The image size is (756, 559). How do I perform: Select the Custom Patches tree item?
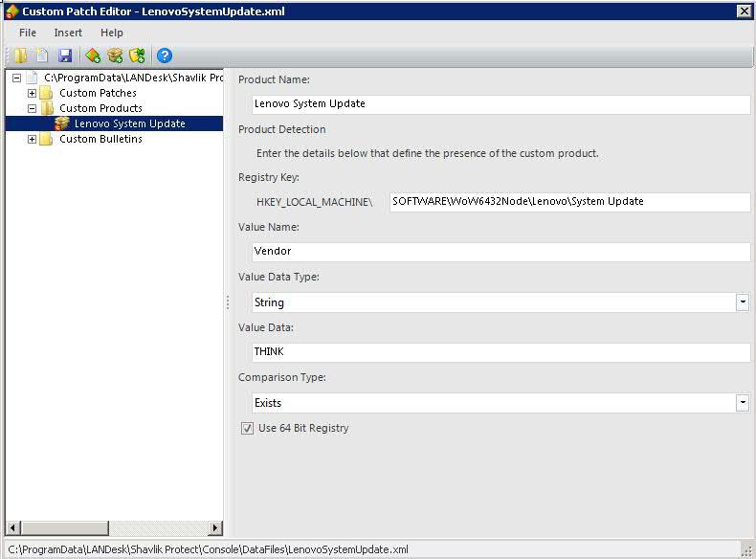coord(98,93)
